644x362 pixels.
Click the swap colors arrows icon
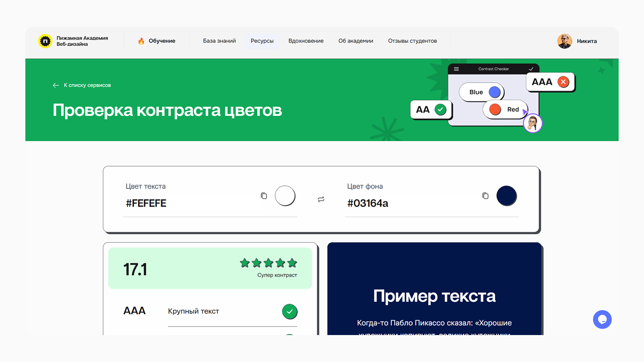tap(321, 199)
